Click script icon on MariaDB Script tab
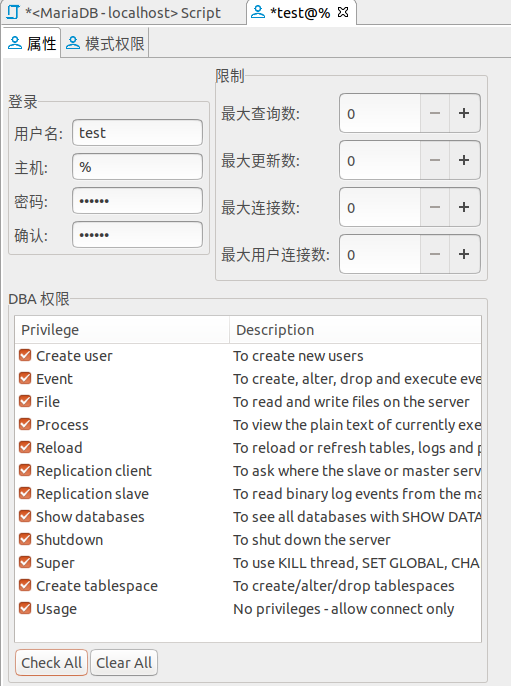Screen dimensions: 511x686 [x=13, y=12]
